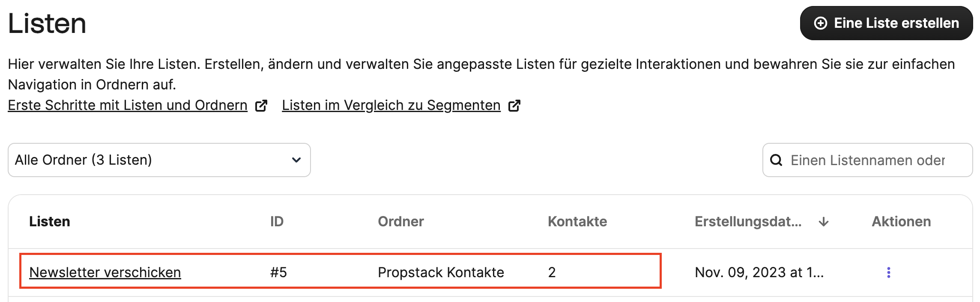Image resolution: width=980 pixels, height=302 pixels.
Task: Click the external link icon after 'Erste Schritte'
Action: [x=261, y=106]
